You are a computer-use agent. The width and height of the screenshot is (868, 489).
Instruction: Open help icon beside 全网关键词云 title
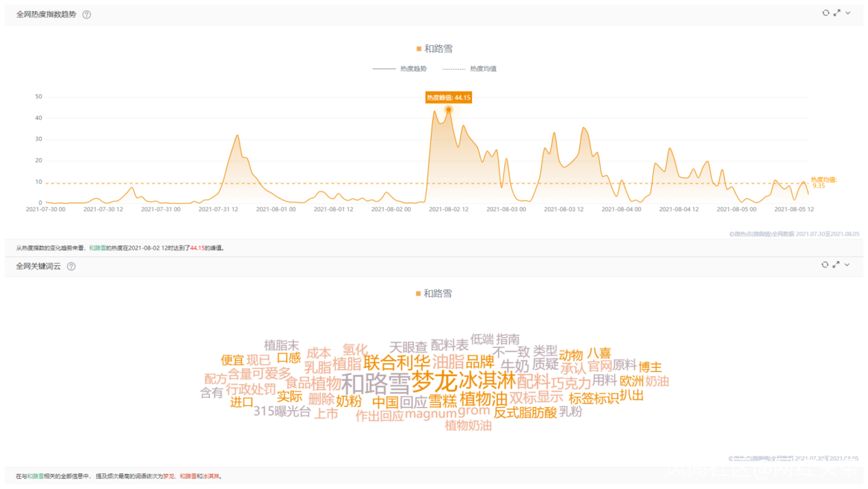pyautogui.click(x=71, y=266)
